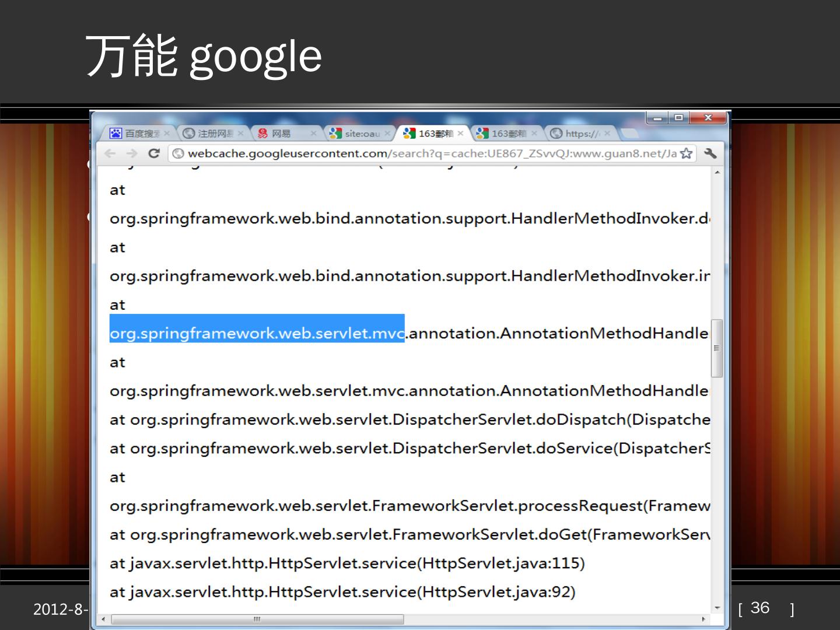
Task: Close the https:// tab
Action: 607,134
